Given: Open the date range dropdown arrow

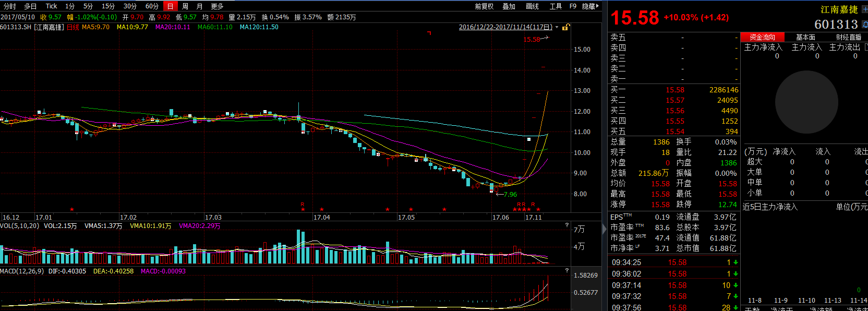Looking at the screenshot, I should click(x=557, y=27).
